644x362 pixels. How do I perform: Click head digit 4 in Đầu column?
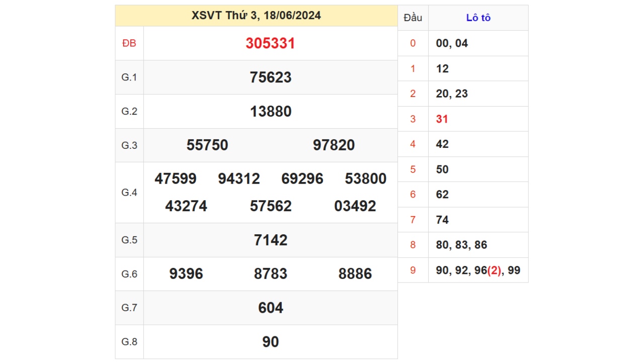(413, 144)
